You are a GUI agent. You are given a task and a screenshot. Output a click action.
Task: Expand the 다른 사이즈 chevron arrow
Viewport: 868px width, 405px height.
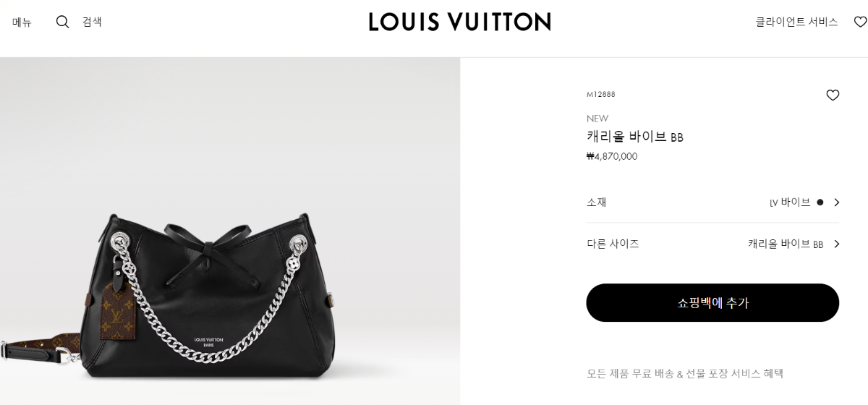836,244
